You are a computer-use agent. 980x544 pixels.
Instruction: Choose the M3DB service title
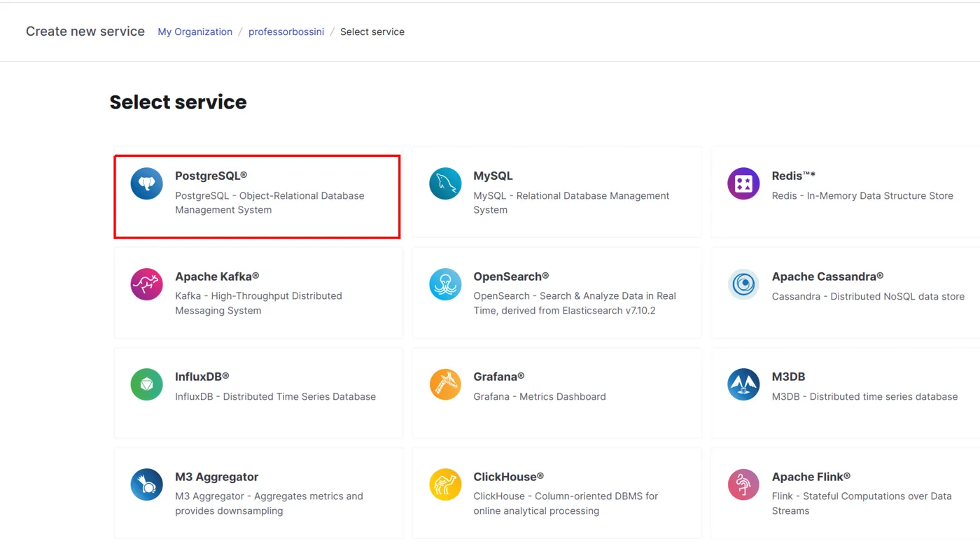(788, 377)
